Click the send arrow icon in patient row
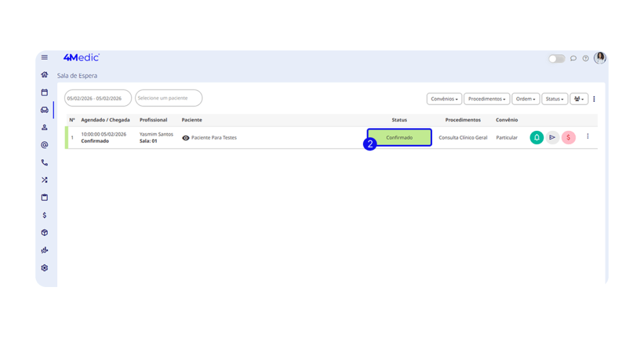This screenshot has height=338, width=644. tap(552, 137)
